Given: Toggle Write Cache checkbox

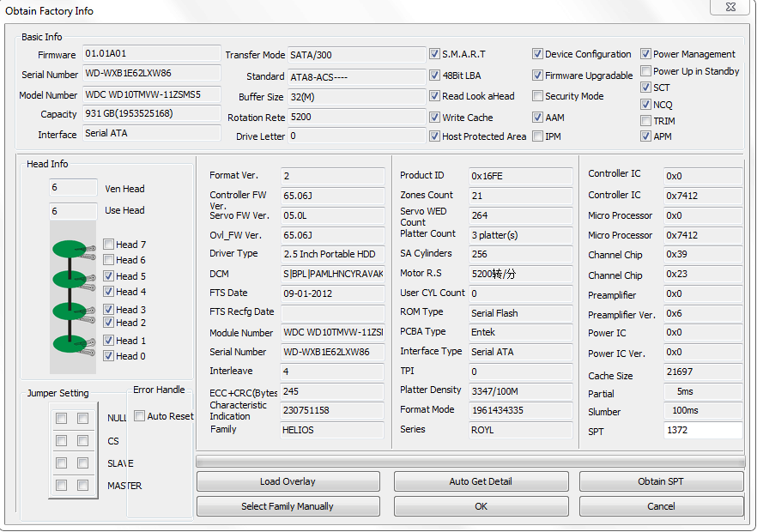Looking at the screenshot, I should [434, 118].
